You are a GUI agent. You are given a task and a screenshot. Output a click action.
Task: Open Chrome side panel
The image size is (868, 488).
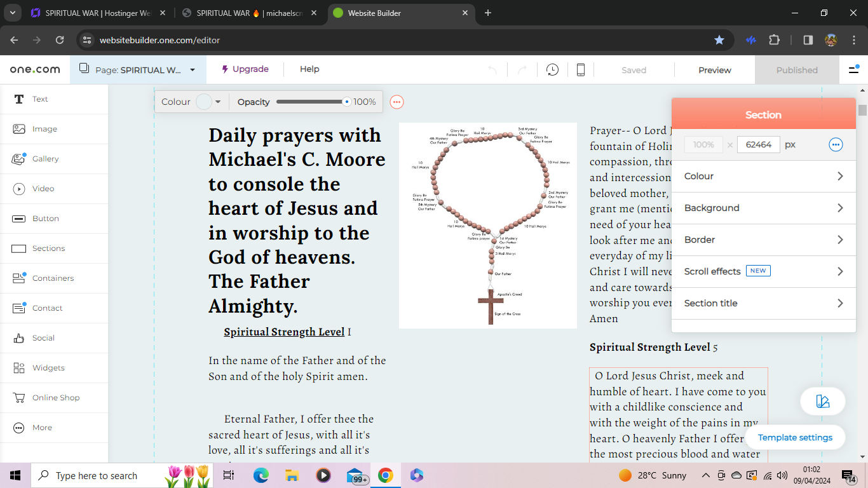click(808, 40)
